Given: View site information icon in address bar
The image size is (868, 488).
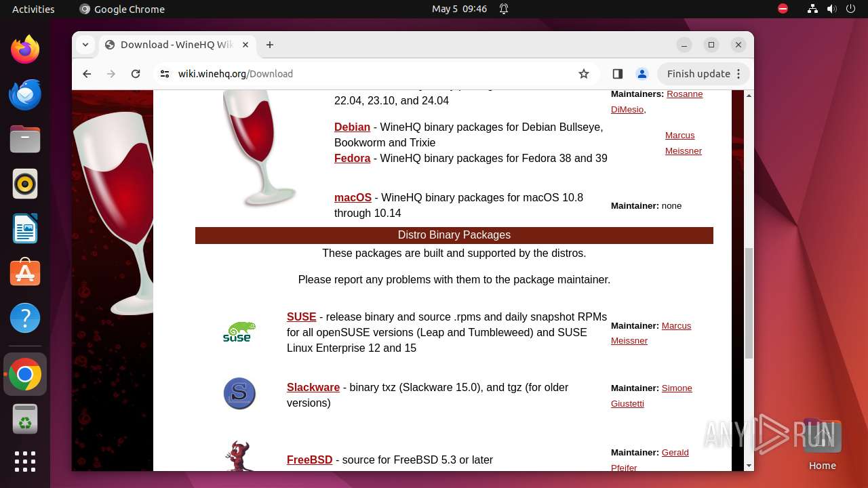Looking at the screenshot, I should click(x=165, y=74).
